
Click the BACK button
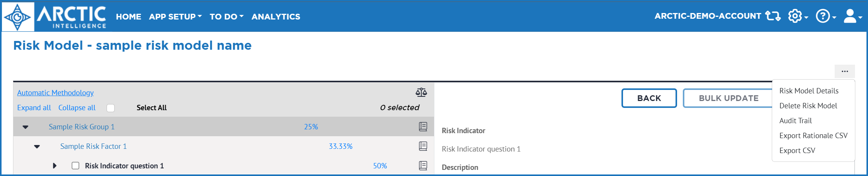click(x=649, y=98)
